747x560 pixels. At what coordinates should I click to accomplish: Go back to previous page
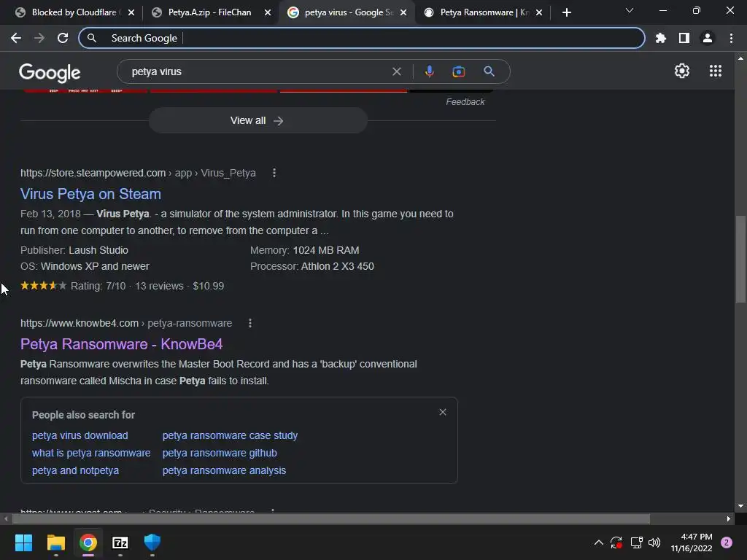coord(16,38)
